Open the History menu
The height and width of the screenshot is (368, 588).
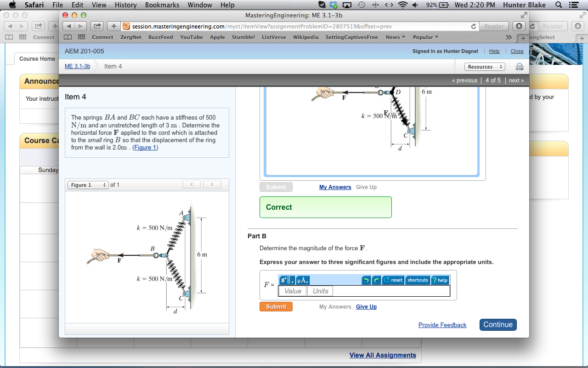(x=125, y=5)
